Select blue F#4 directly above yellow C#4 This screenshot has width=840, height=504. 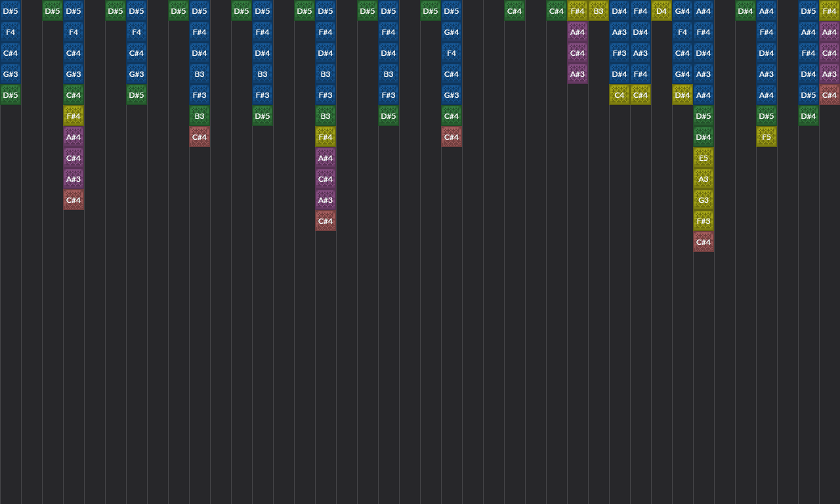(x=640, y=74)
